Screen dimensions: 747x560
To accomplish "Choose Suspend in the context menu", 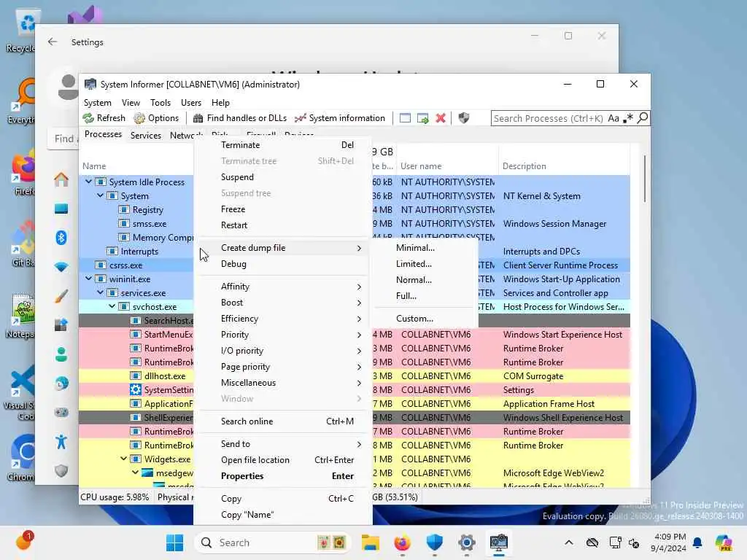I will [x=283, y=176].
